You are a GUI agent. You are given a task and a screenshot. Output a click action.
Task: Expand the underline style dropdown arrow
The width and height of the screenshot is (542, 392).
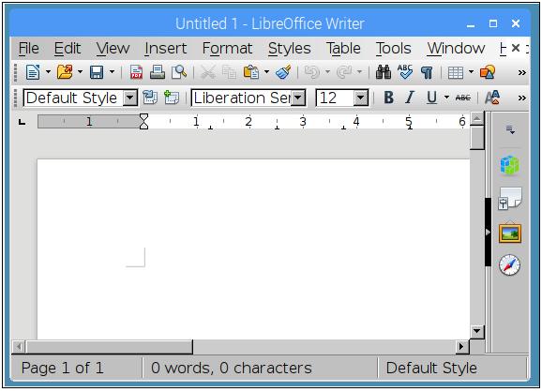(x=446, y=98)
